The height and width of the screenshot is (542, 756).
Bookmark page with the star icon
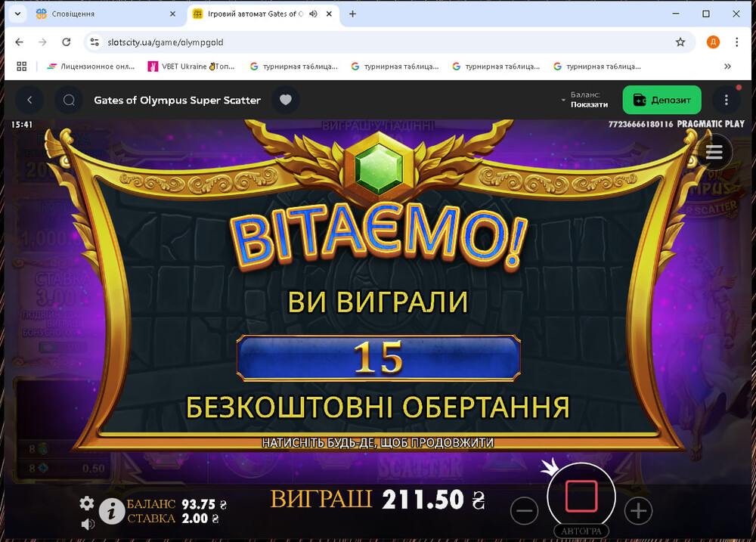[680, 42]
